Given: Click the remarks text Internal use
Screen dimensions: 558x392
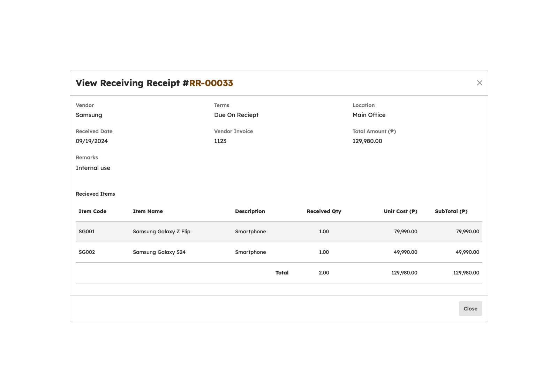Looking at the screenshot, I should pos(93,168).
